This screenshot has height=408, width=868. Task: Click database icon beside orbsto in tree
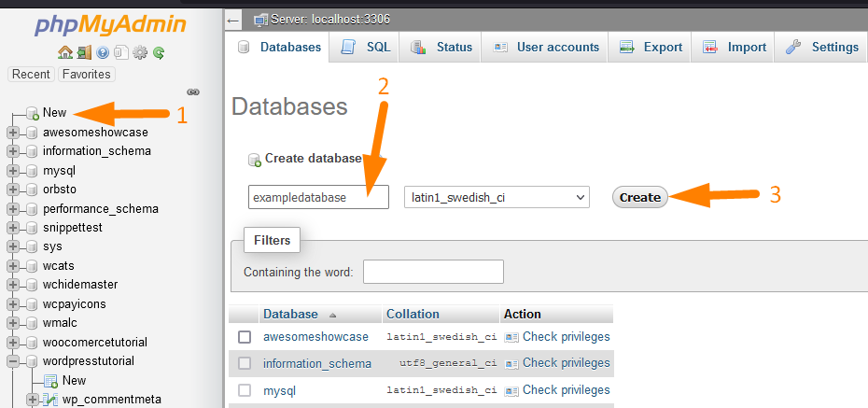point(32,190)
